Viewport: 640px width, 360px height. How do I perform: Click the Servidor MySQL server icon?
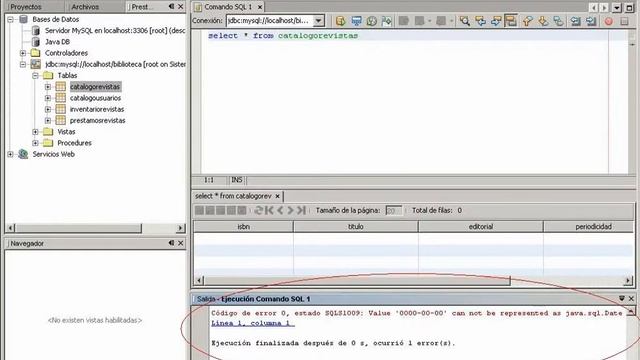tap(36, 30)
